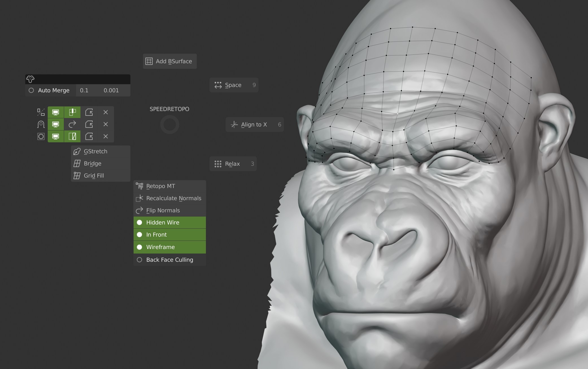Click the Mirror modifier icon in first row
Image resolution: width=588 pixels, height=369 pixels.
pos(41,112)
